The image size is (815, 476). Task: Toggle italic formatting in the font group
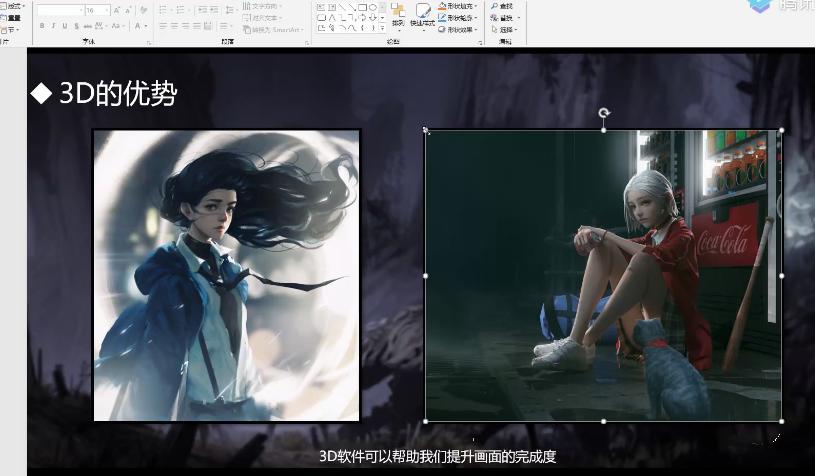[x=53, y=25]
